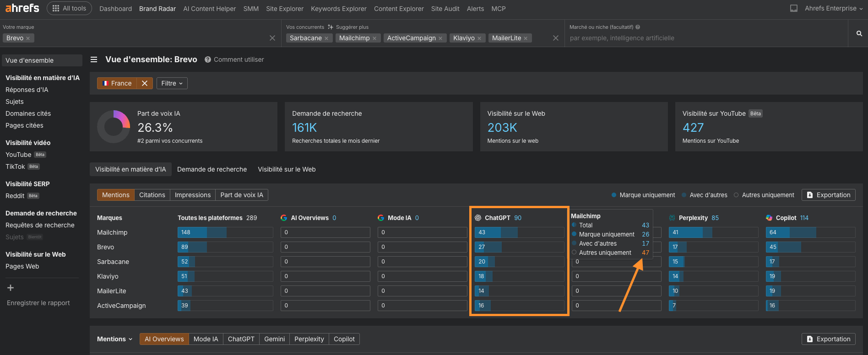
Task: Remove the Klaviyo competitor tag
Action: click(x=479, y=38)
